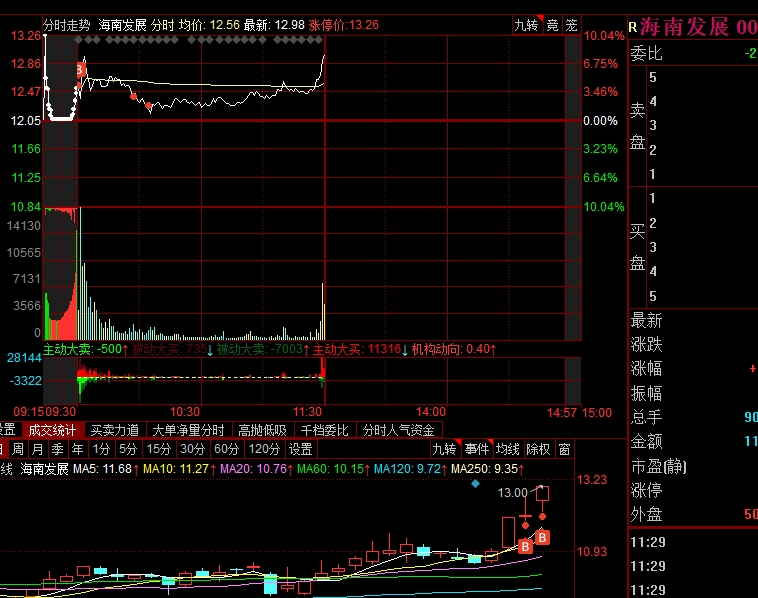Screen dimensions: 758x598
Task: Switch the K-line period to 月
Action: click(x=38, y=449)
